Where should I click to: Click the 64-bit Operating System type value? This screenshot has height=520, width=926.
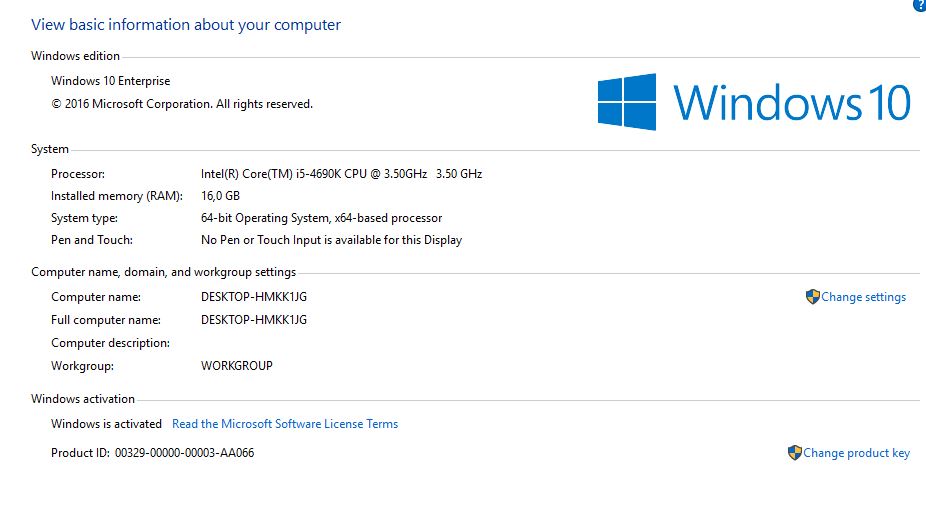321,218
